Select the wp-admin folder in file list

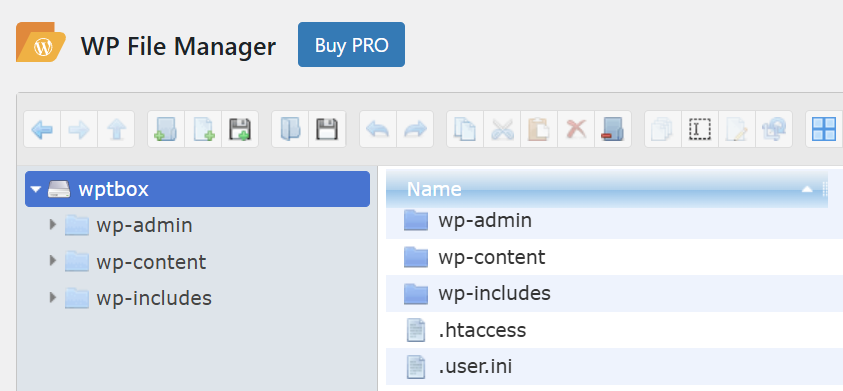615,221
